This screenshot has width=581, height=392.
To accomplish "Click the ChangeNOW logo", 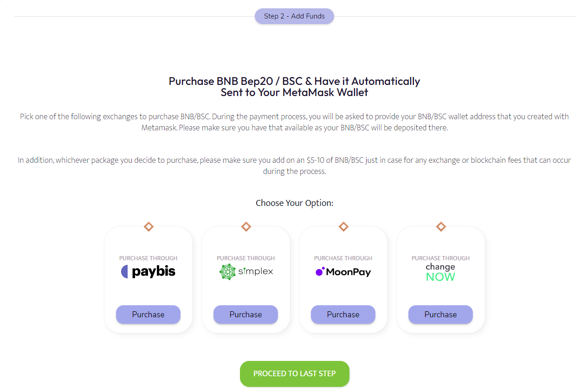I will [440, 273].
